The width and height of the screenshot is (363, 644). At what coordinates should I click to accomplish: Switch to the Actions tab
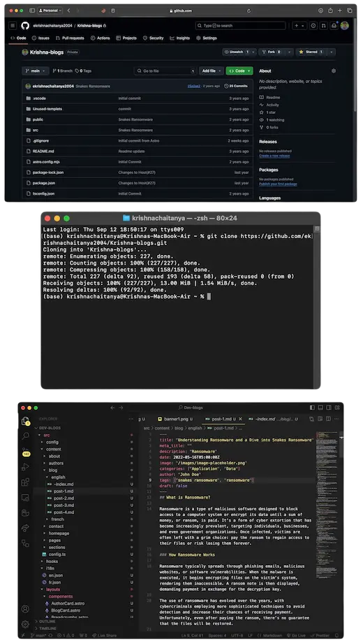click(101, 38)
